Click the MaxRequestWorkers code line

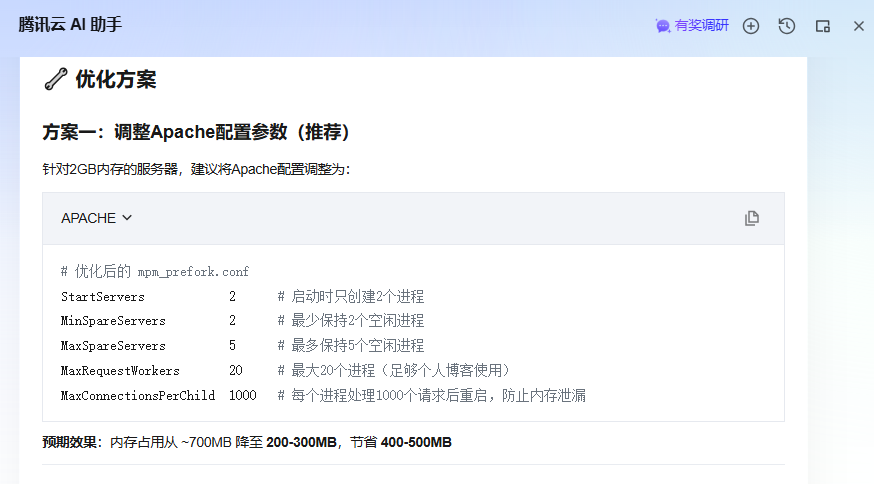[x=120, y=370]
